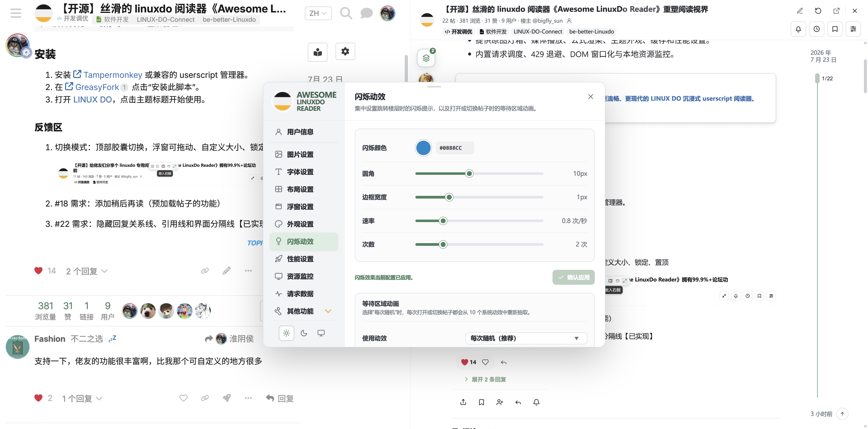
Task: Open the chat bubble icon in the header
Action: pos(366,13)
